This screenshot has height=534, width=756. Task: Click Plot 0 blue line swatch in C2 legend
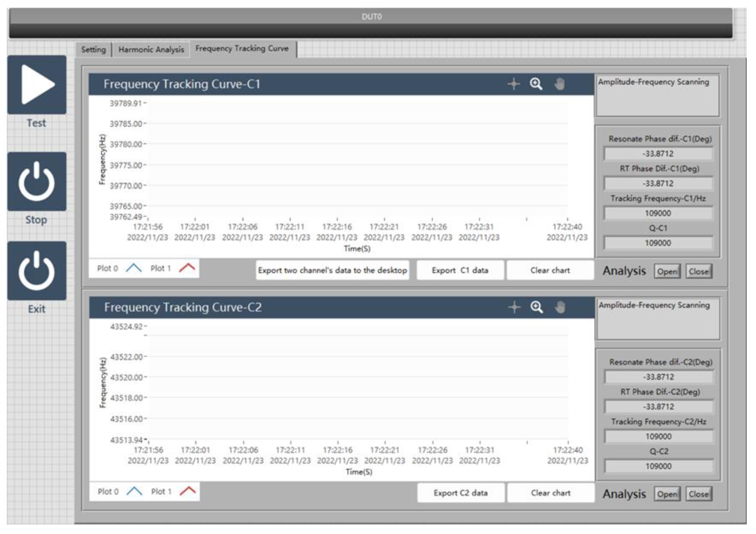coord(134,491)
